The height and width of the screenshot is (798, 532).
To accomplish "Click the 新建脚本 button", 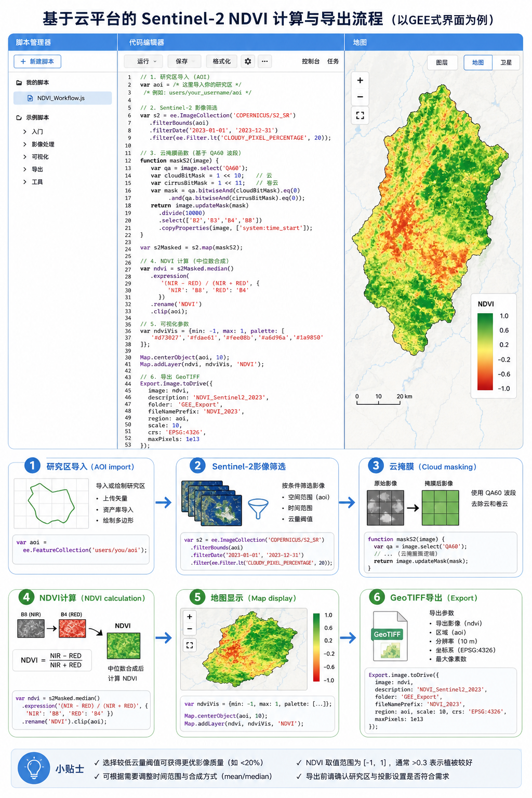I will 37,61.
